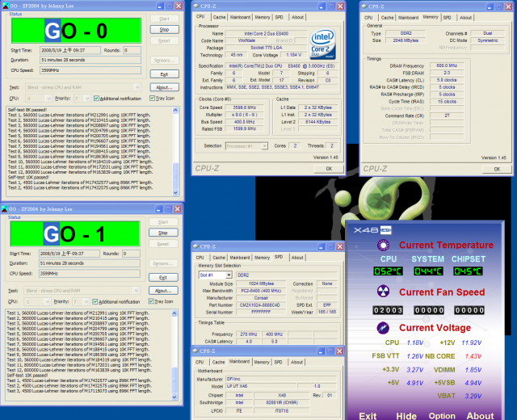This screenshot has width=517, height=420.
Task: Open SPD tab in the CPU-Z Memory window
Action: click(447, 18)
